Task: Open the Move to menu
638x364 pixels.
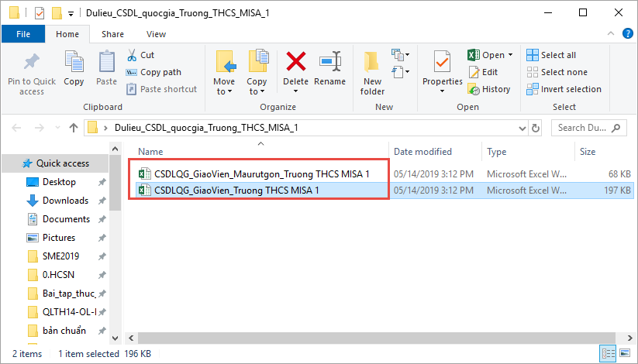Action: (224, 74)
